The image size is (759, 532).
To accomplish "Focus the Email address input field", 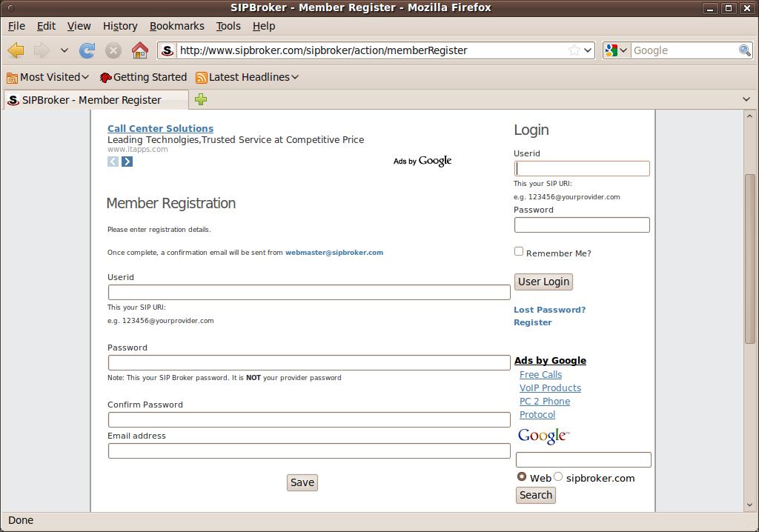I will pyautogui.click(x=309, y=450).
